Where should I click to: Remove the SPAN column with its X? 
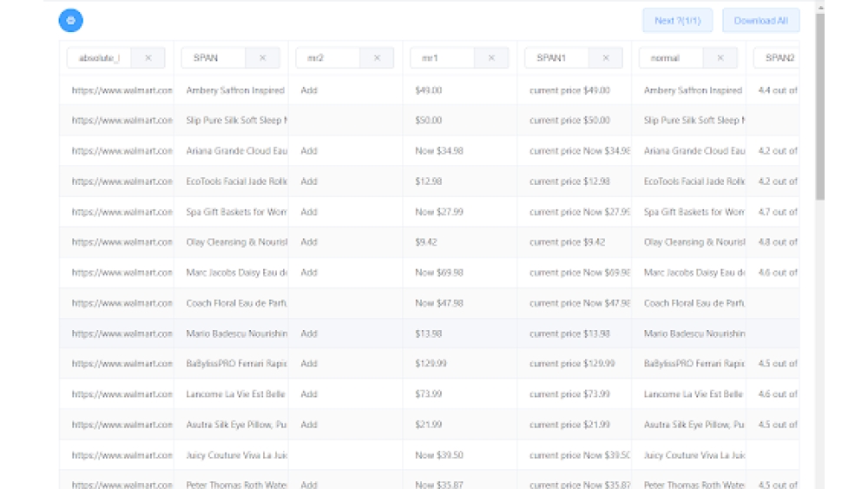pos(262,57)
